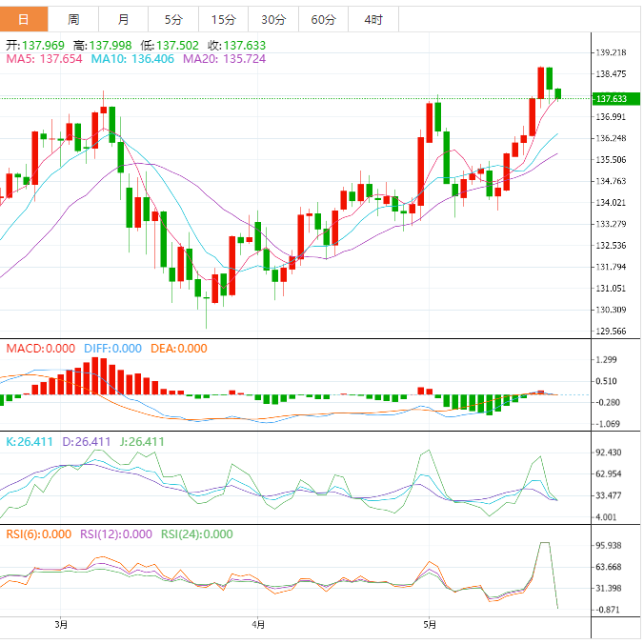Select the 30分 timeframe tab

point(272,19)
